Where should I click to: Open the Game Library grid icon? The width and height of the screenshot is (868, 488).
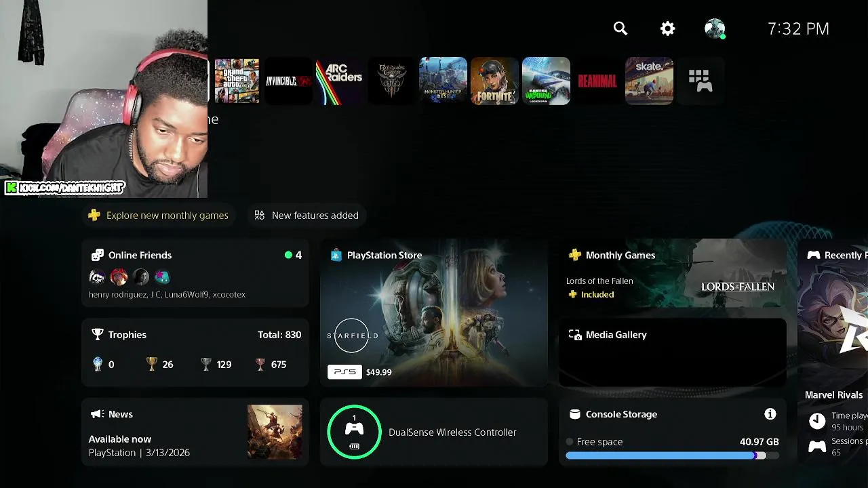tap(701, 81)
